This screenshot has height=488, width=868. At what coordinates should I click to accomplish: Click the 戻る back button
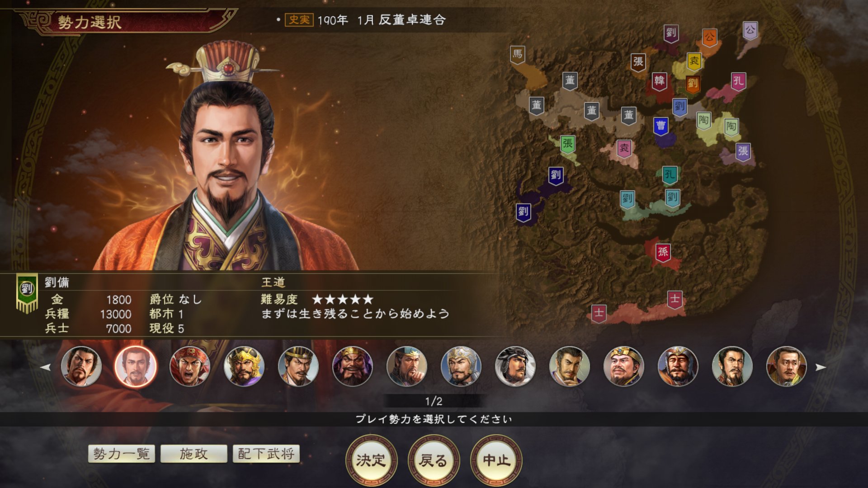coord(434,460)
